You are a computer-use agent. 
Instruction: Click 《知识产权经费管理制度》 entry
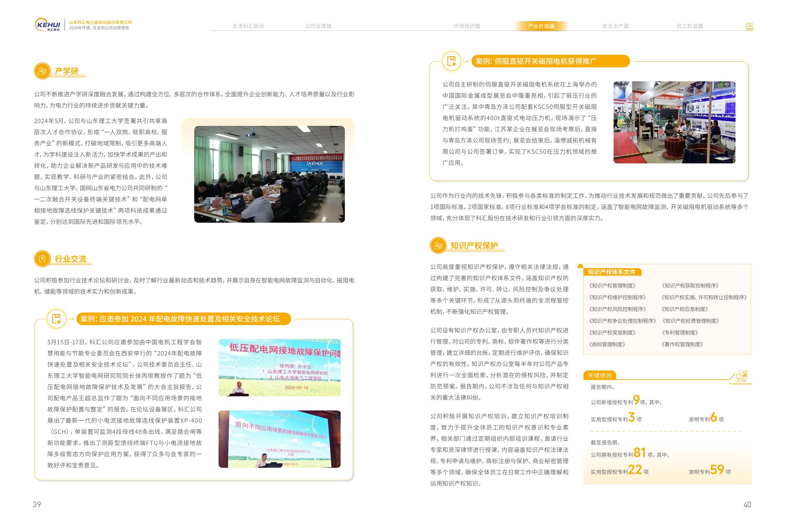pos(690,321)
